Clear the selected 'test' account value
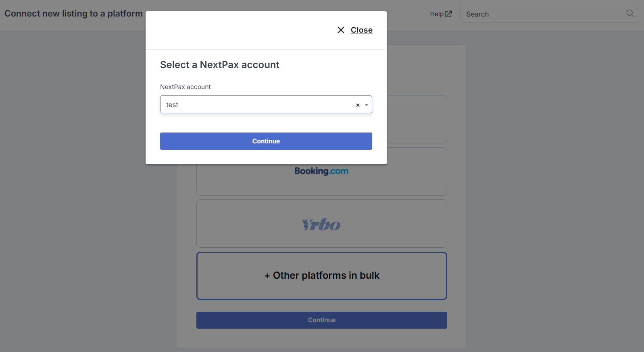Image resolution: width=644 pixels, height=352 pixels. tap(358, 105)
